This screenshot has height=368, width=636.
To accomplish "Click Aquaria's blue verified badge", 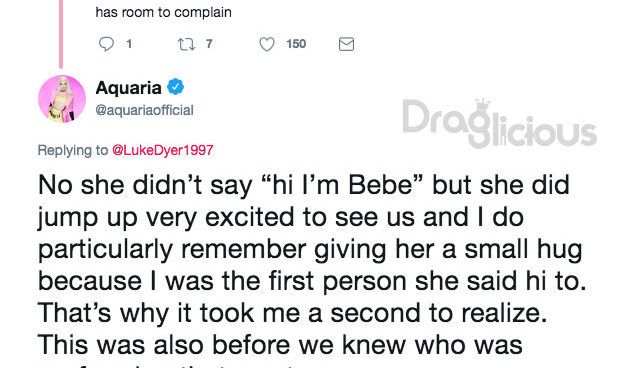I will (176, 87).
